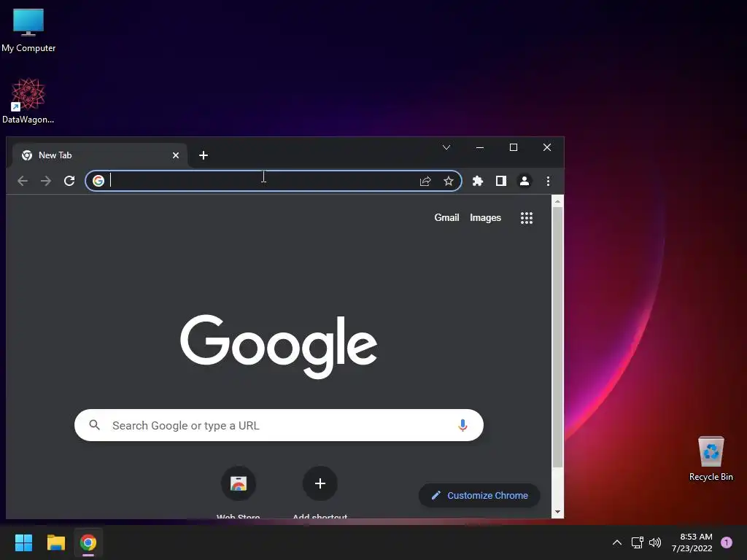The image size is (747, 560).
Task: Click the Add shortcut plus button
Action: point(320,483)
